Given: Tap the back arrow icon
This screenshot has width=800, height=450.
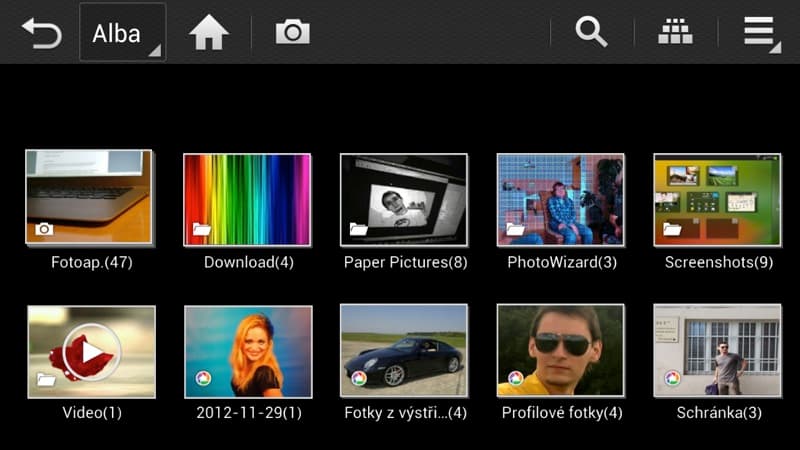Looking at the screenshot, I should 42,33.
